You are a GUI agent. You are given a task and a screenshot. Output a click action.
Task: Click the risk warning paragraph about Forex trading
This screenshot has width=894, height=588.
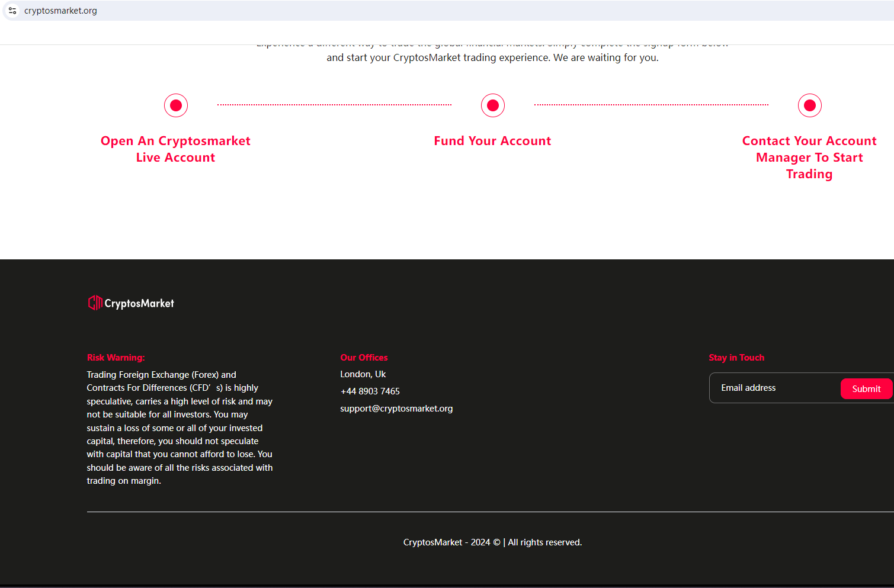[x=180, y=428]
